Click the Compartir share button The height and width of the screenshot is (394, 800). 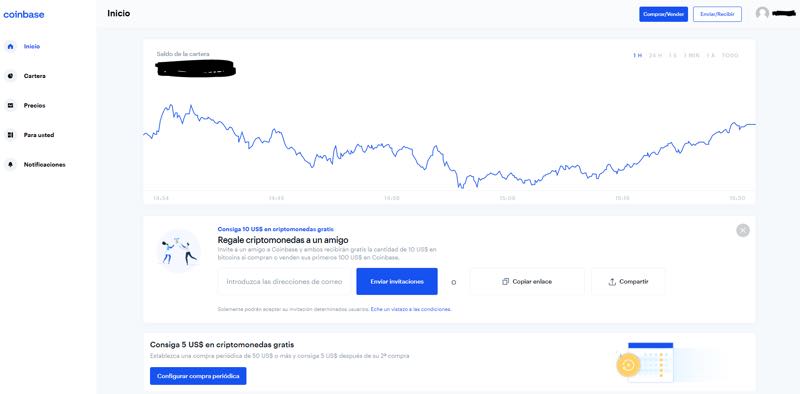628,281
